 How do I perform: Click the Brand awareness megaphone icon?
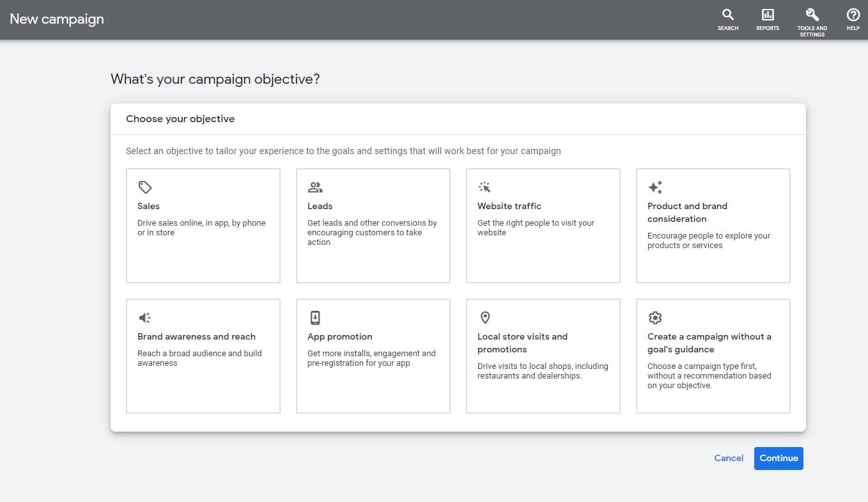pyautogui.click(x=145, y=318)
